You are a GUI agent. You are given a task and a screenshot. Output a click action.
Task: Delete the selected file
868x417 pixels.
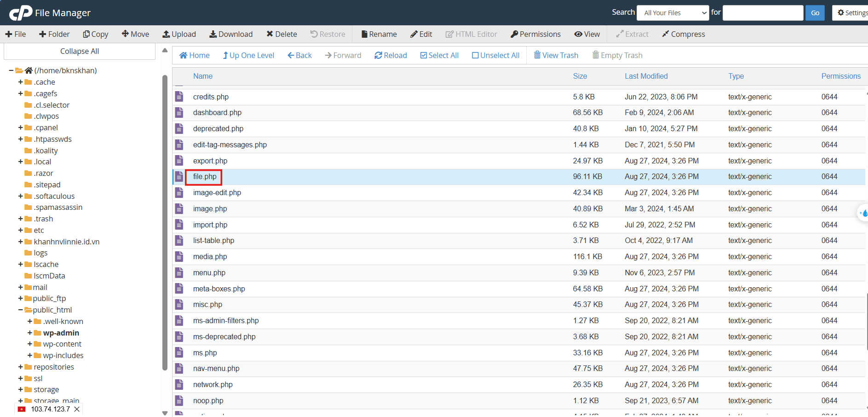[282, 34]
